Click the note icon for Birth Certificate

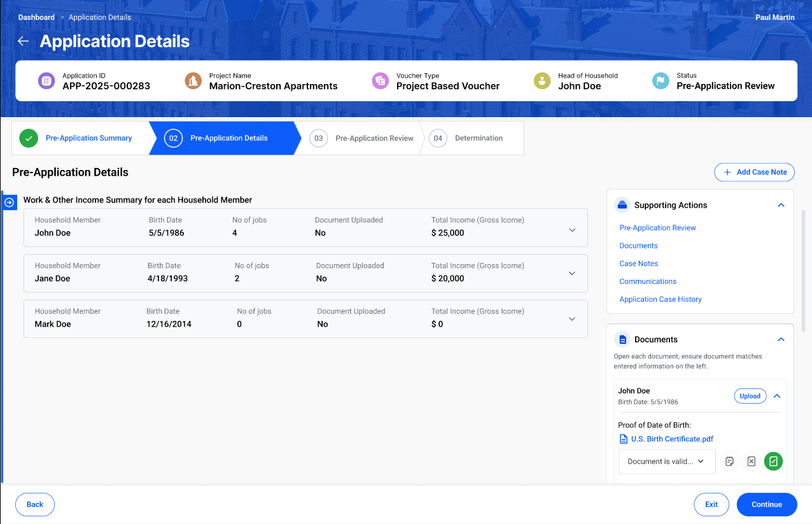729,462
